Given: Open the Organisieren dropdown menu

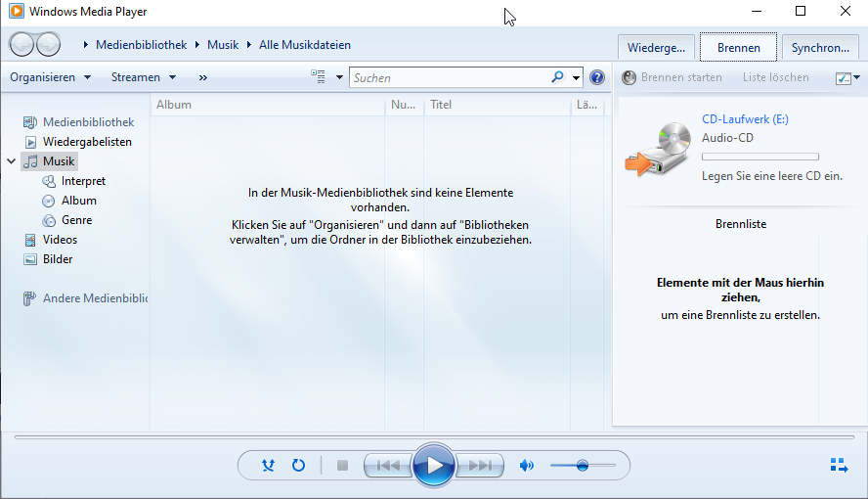Looking at the screenshot, I should (x=50, y=77).
